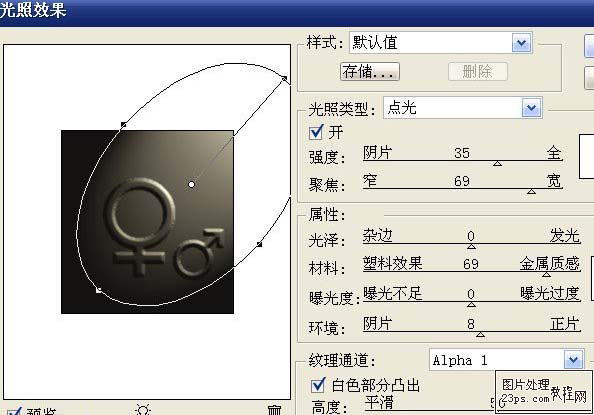
Task: Click the 聚焦 value 69
Action: click(x=462, y=181)
